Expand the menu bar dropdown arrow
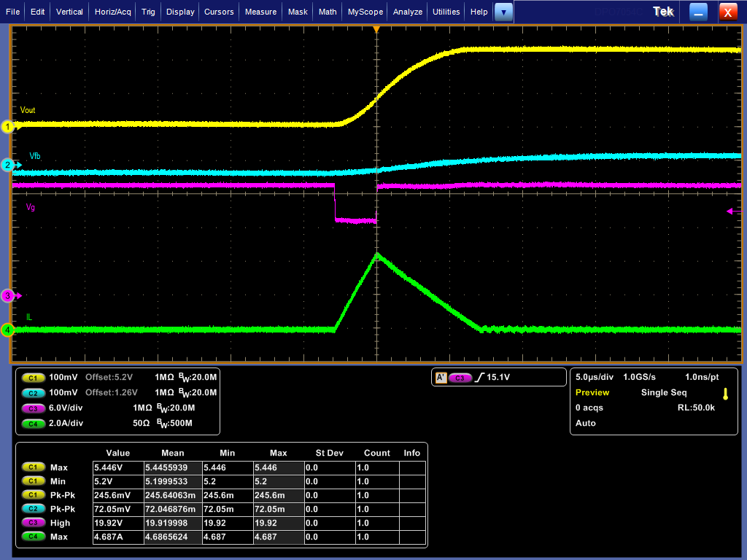The height and width of the screenshot is (560, 747). coord(503,12)
